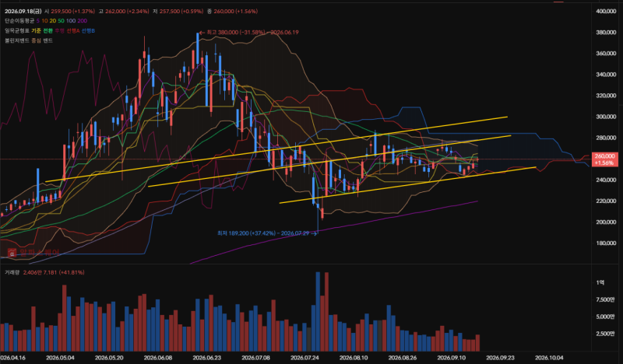
Task: Click the Bollinger 밴드 legend entry
Action: (x=48, y=40)
